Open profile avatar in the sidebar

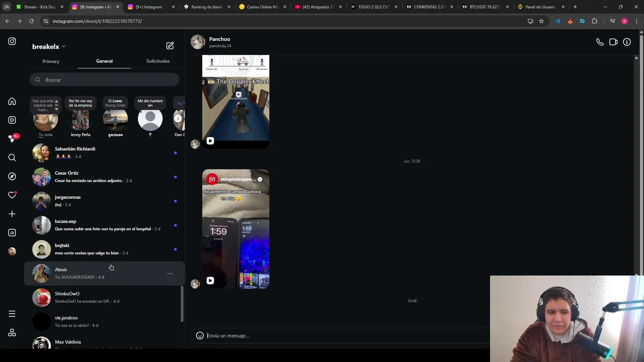(x=12, y=251)
